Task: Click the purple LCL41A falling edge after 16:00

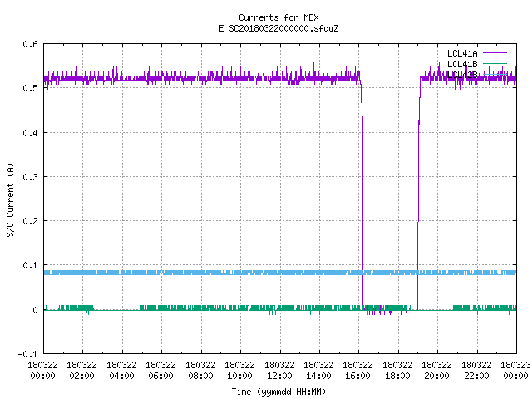Action: coord(362,197)
